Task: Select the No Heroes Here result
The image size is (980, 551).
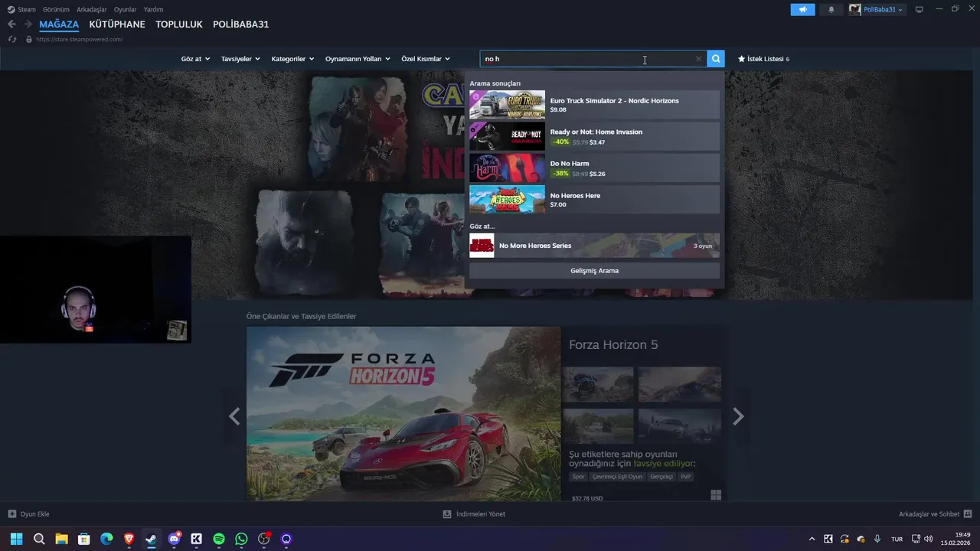Action: 594,200
